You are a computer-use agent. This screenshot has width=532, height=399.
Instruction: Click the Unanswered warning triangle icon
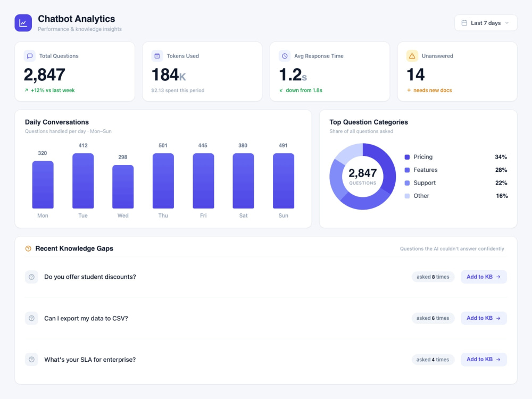(412, 56)
